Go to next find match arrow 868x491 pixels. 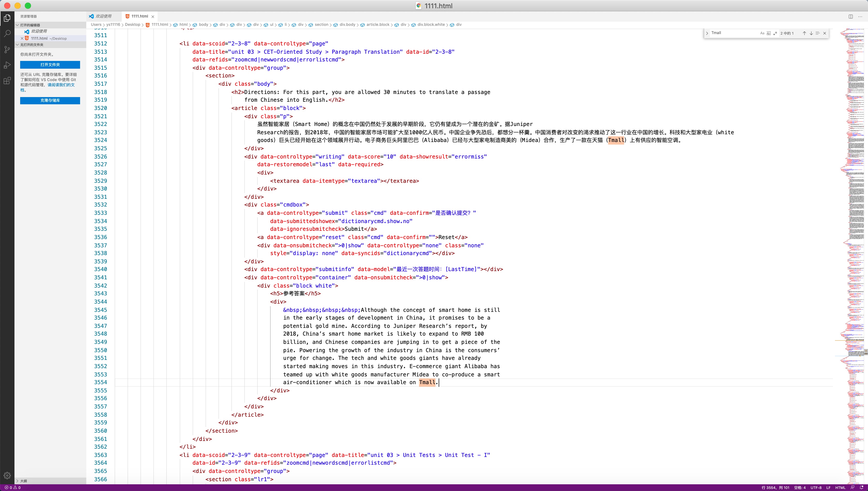coord(811,33)
